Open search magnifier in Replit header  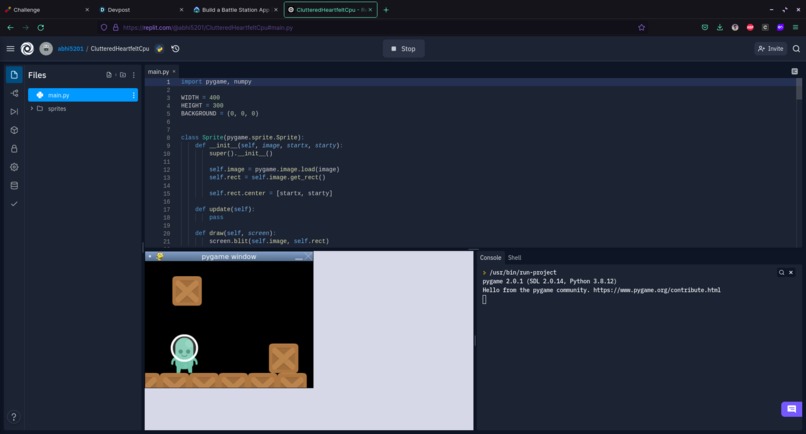click(x=796, y=49)
